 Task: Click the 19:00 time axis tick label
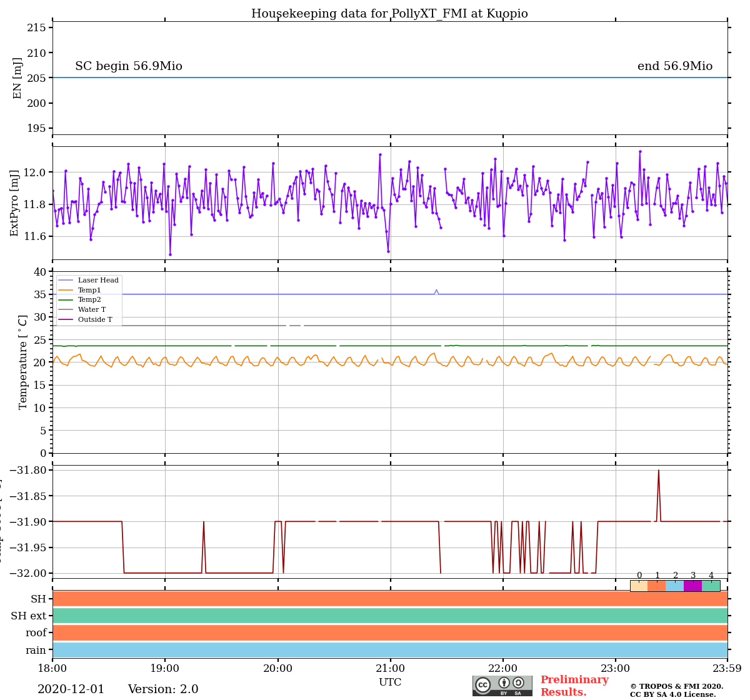[x=165, y=668]
